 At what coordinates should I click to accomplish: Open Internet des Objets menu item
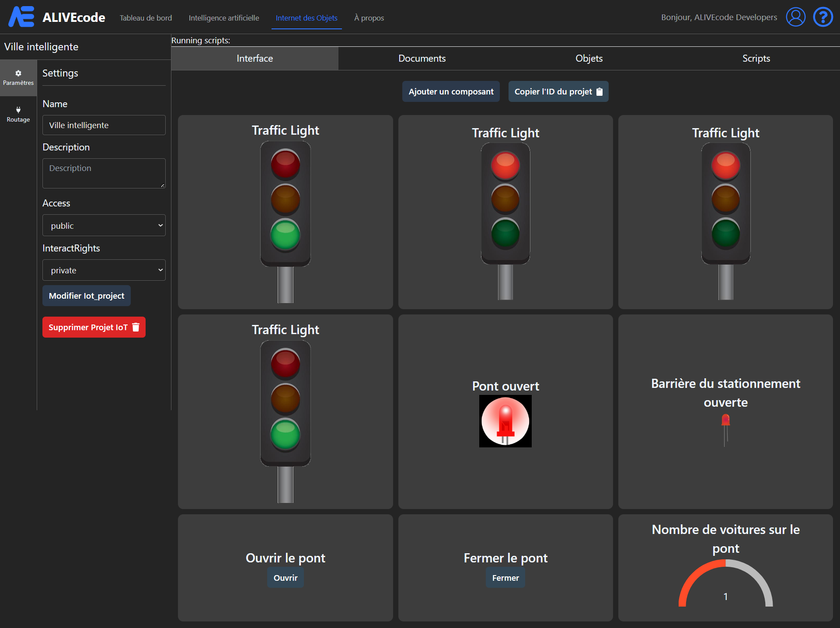click(x=306, y=18)
